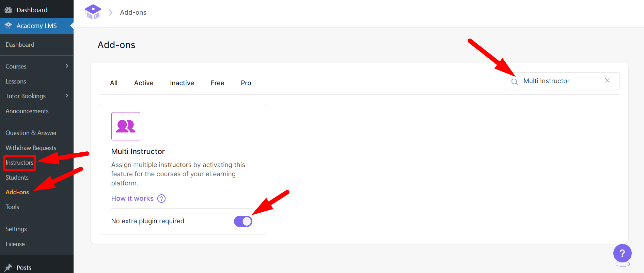The image size is (644, 273).
Task: Click the How it works link
Action: pos(132,198)
